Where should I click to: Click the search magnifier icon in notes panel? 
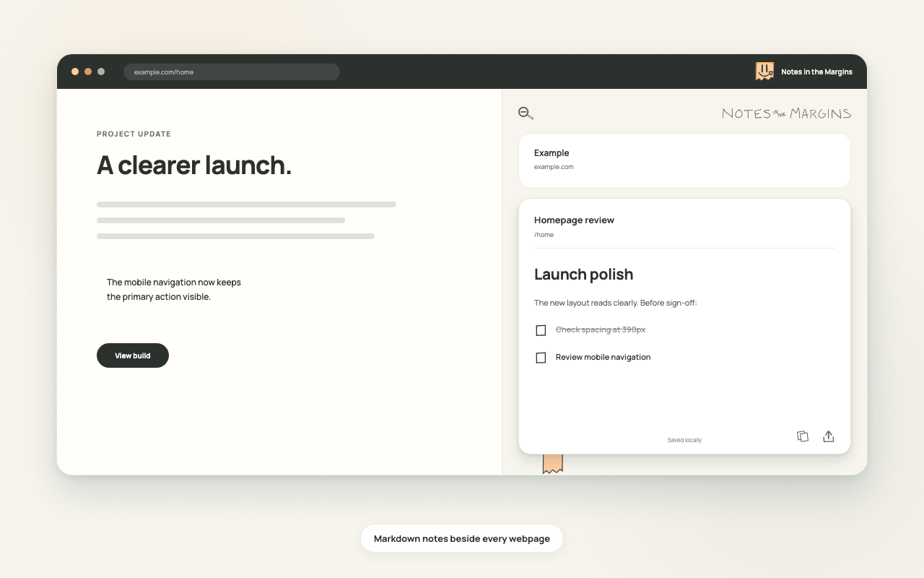click(x=526, y=113)
